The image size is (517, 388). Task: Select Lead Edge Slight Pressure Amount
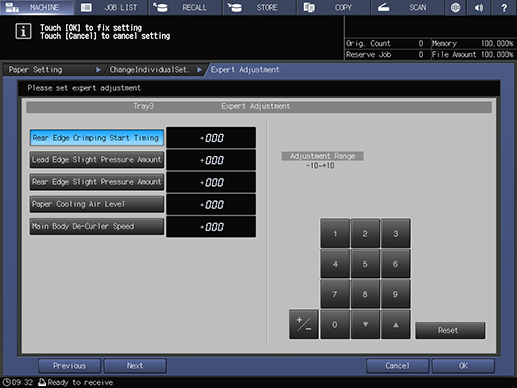[x=97, y=160]
